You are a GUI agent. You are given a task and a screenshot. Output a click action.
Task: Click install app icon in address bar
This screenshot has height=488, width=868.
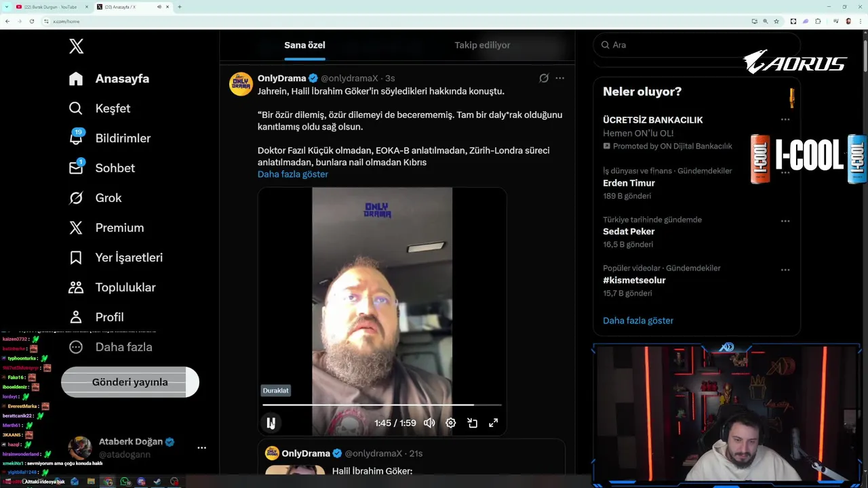754,21
